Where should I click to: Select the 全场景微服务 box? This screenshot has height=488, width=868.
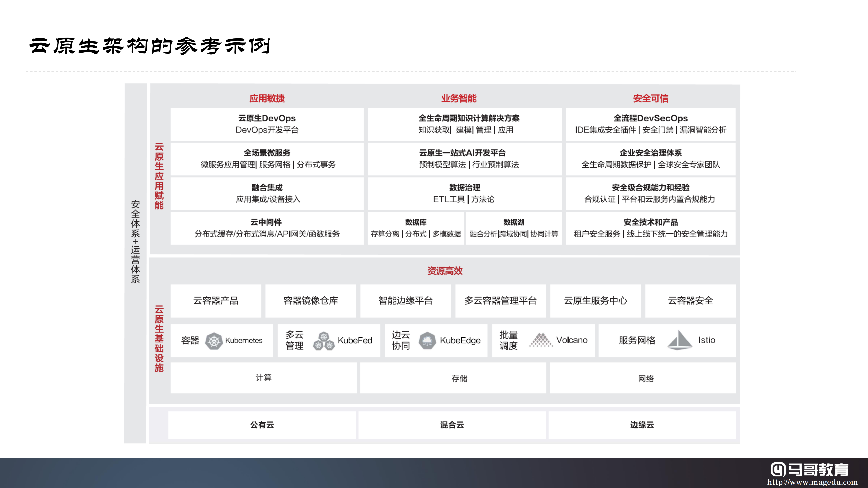[x=267, y=159]
